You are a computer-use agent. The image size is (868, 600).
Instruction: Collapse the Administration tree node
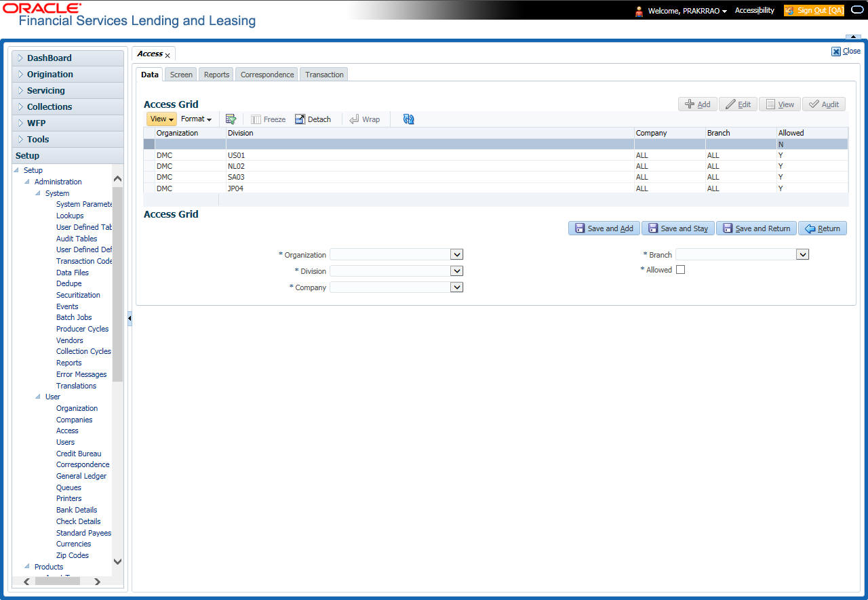pyautogui.click(x=28, y=182)
